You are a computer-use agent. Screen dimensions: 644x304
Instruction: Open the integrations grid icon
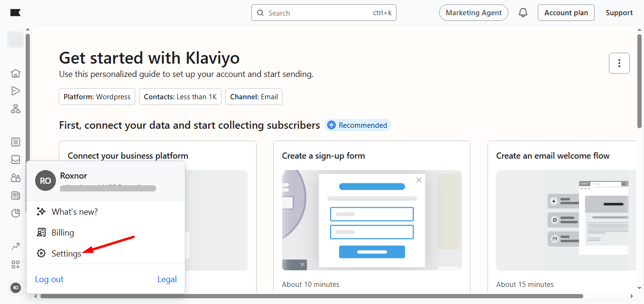(16, 264)
